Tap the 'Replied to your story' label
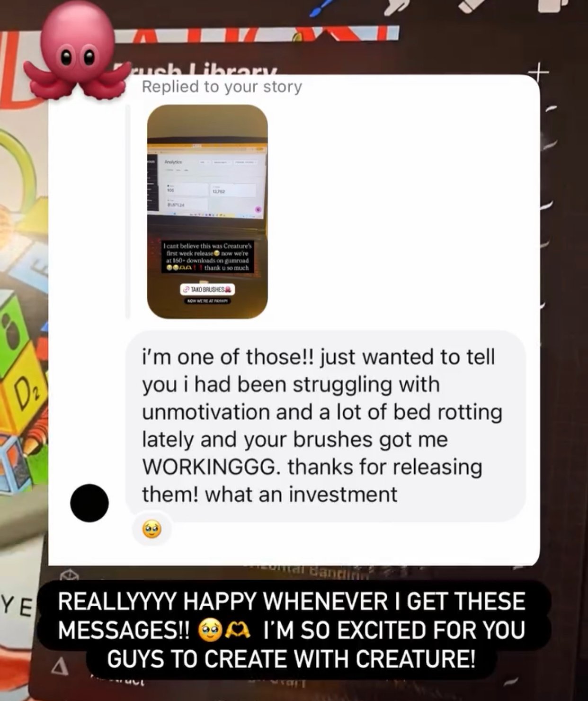This screenshot has height=701, width=588. point(222,87)
